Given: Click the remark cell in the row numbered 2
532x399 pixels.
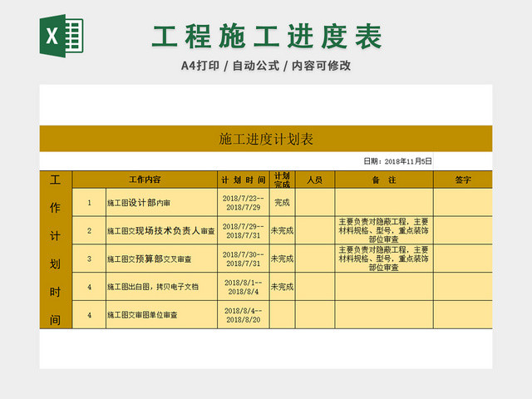Looking at the screenshot, I should point(384,231).
